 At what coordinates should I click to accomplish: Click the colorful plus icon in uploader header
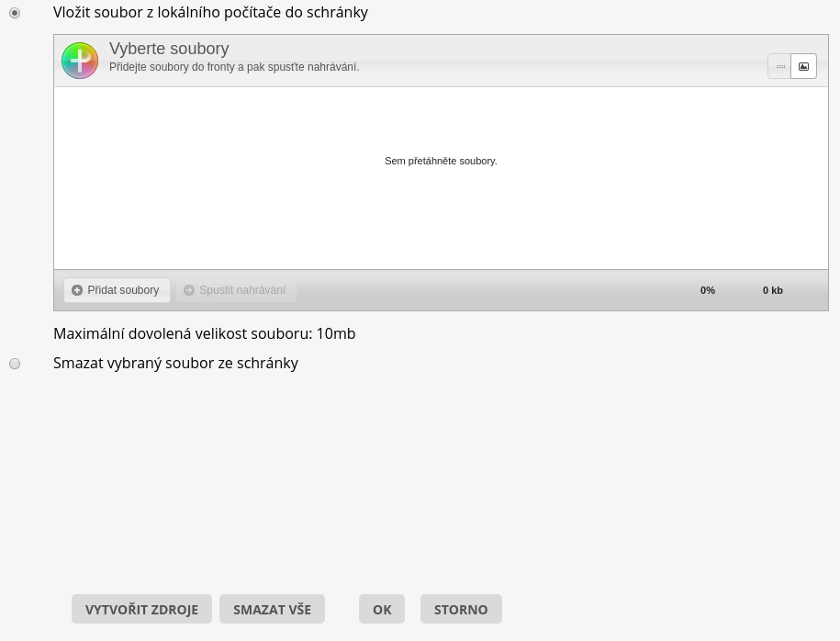80,61
